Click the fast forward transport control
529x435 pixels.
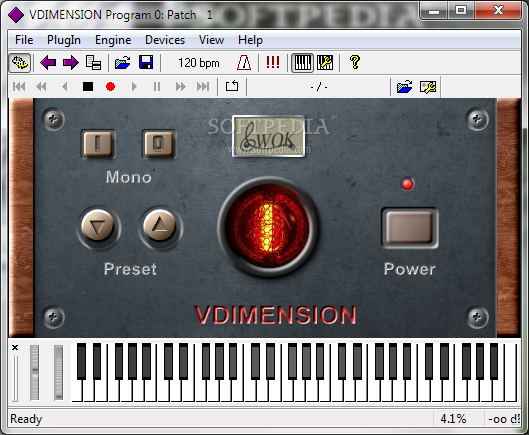click(x=180, y=87)
